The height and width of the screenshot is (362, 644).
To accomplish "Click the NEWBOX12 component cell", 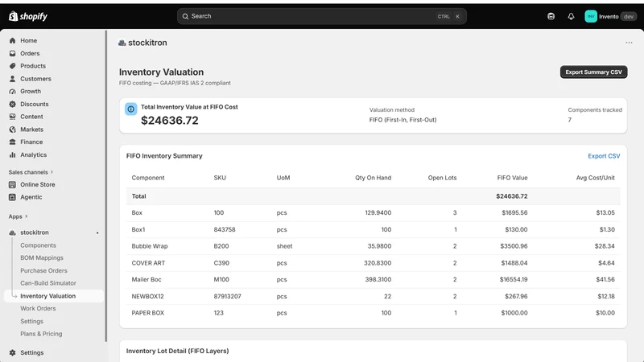I will click(x=147, y=296).
